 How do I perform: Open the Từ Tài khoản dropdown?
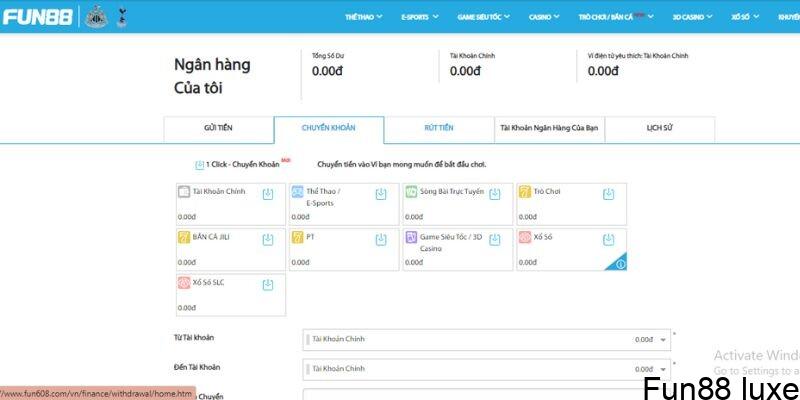point(487,340)
